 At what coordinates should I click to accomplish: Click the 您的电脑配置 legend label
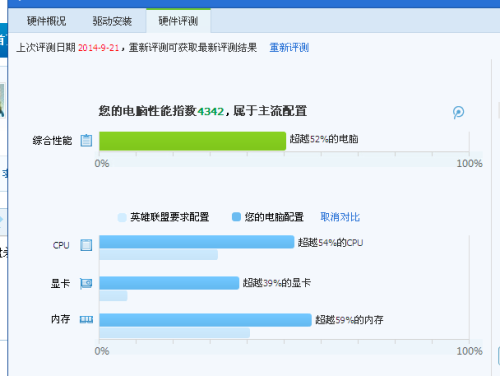pyautogui.click(x=274, y=217)
